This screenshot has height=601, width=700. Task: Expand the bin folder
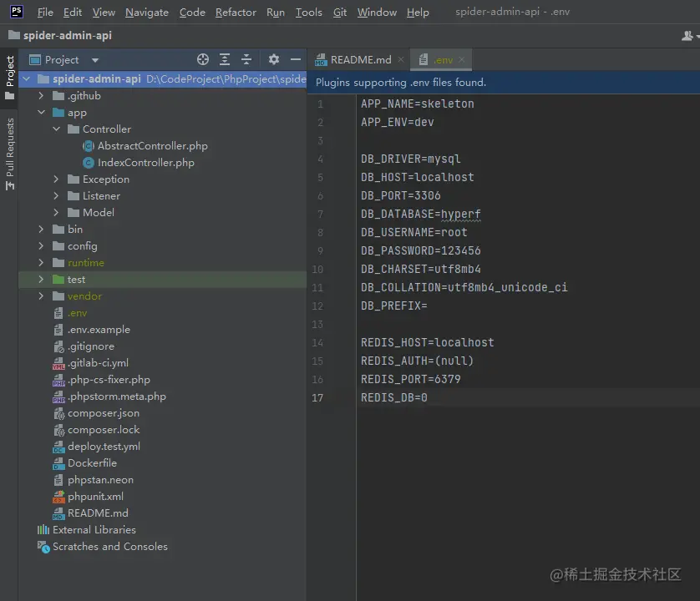(41, 230)
